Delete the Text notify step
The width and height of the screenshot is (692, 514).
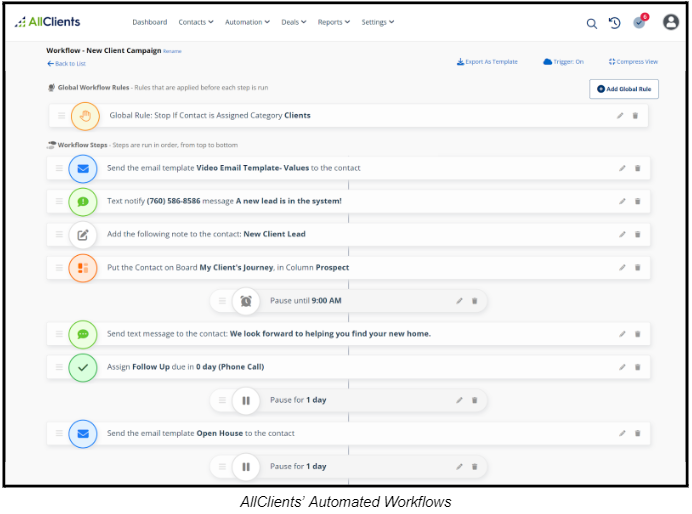tap(638, 201)
